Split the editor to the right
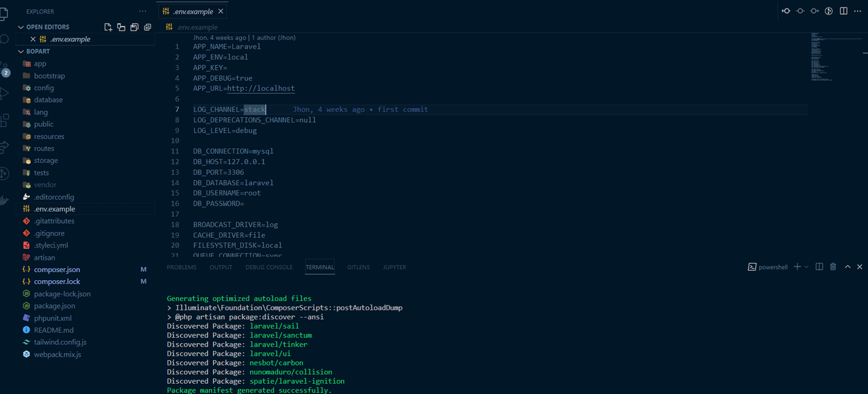 [x=844, y=11]
